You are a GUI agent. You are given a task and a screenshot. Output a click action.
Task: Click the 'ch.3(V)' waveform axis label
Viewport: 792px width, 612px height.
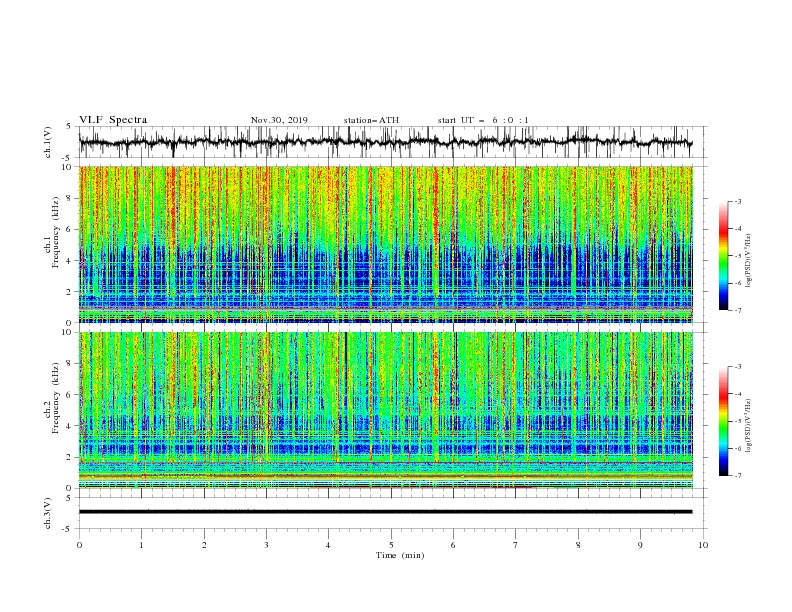pos(48,513)
